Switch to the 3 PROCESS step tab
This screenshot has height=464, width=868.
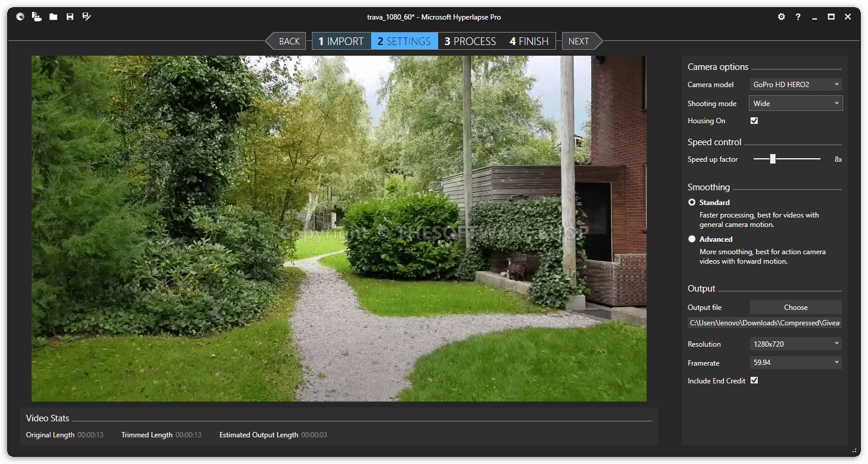coord(470,41)
